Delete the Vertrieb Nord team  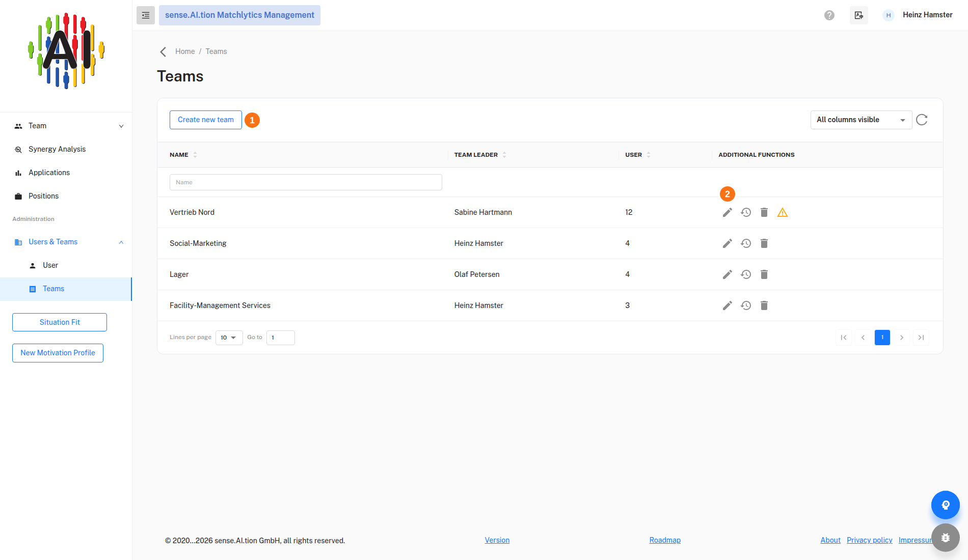[x=764, y=212]
